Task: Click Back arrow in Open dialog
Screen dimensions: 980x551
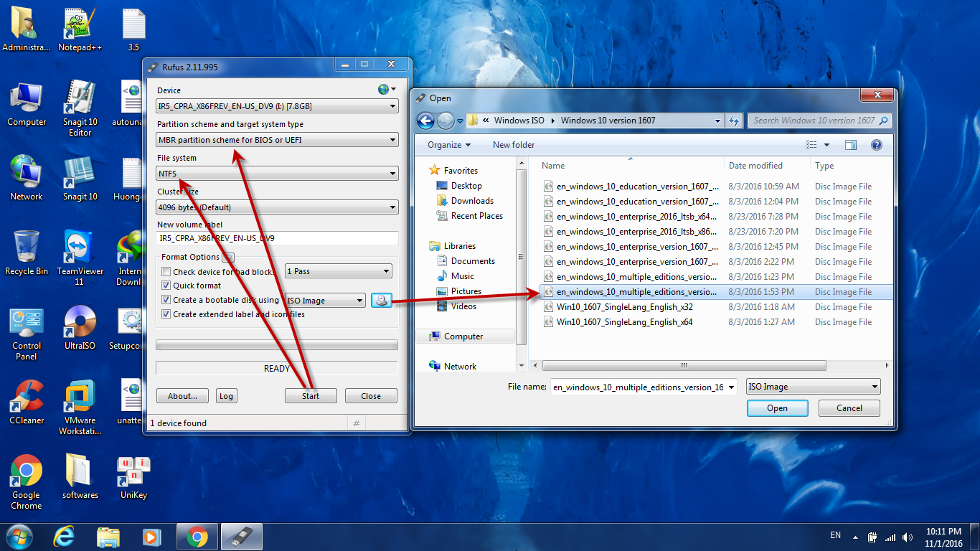Action: 425,121
